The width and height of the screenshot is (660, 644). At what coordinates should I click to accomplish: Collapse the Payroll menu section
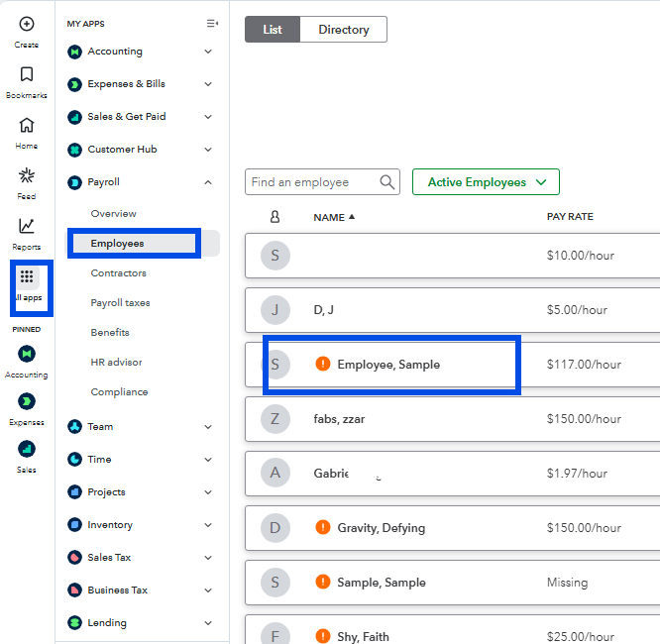(x=208, y=182)
